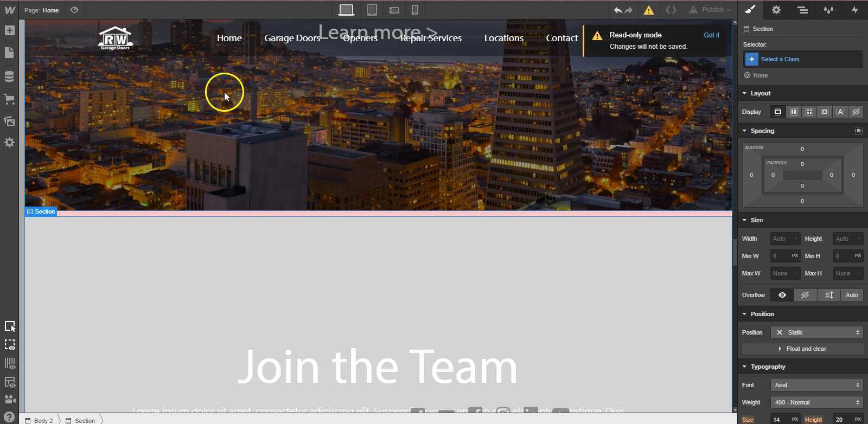Switch to tablet device preview
Image resolution: width=868 pixels, height=424 pixels.
pyautogui.click(x=372, y=10)
